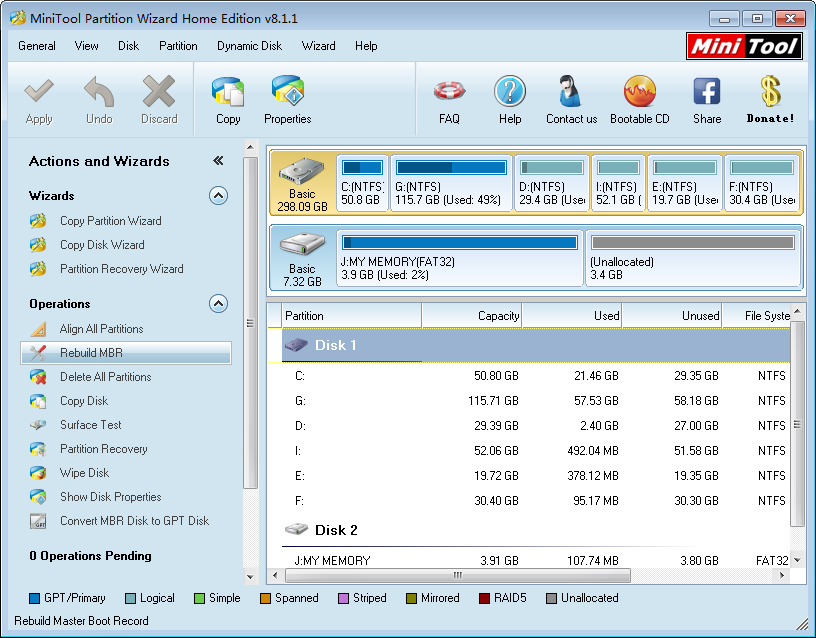Image resolution: width=816 pixels, height=638 pixels.
Task: Launch Copy Disk Wizard link
Action: [102, 245]
